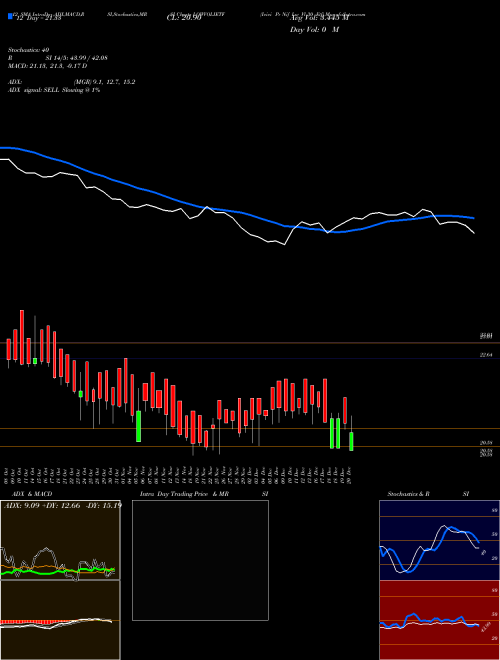This screenshot has height=660, width=500.
Task: Select 'ADX: 9.09 +DY: 12.66 -DY: 15.19' header
Action: click(63, 505)
